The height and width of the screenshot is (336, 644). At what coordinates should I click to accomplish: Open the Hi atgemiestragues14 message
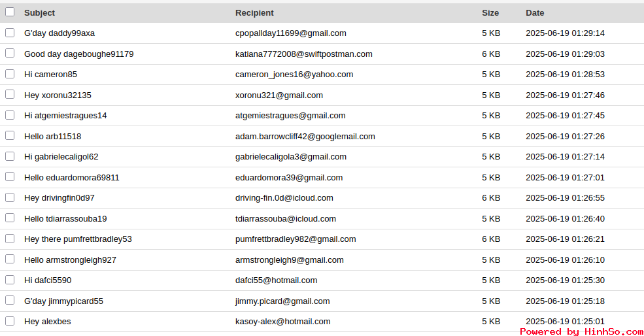(65, 116)
